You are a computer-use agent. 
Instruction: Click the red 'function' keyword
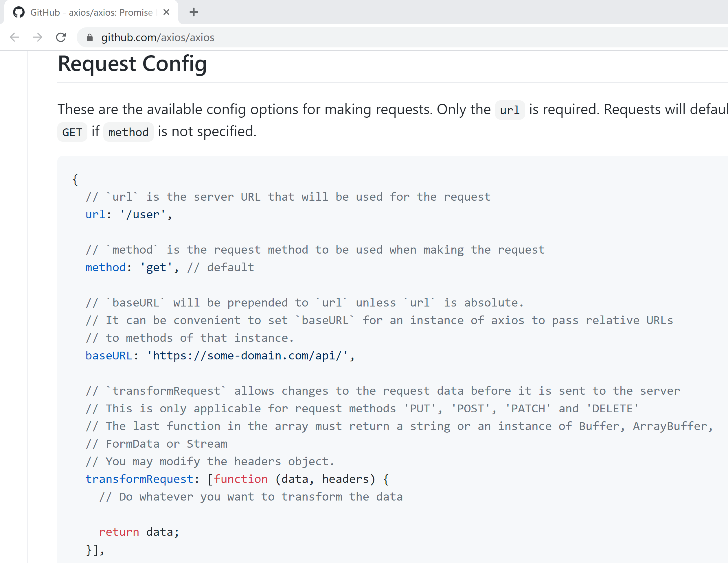(240, 479)
